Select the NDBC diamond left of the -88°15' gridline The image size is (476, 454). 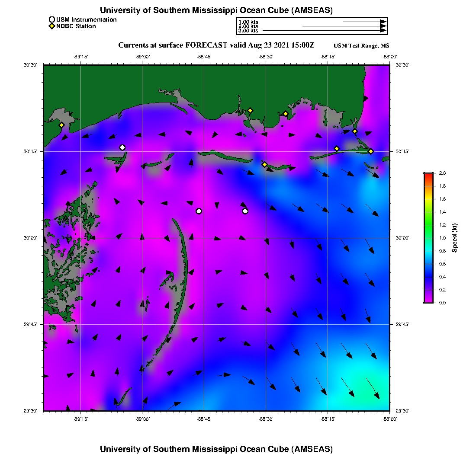tap(337, 149)
